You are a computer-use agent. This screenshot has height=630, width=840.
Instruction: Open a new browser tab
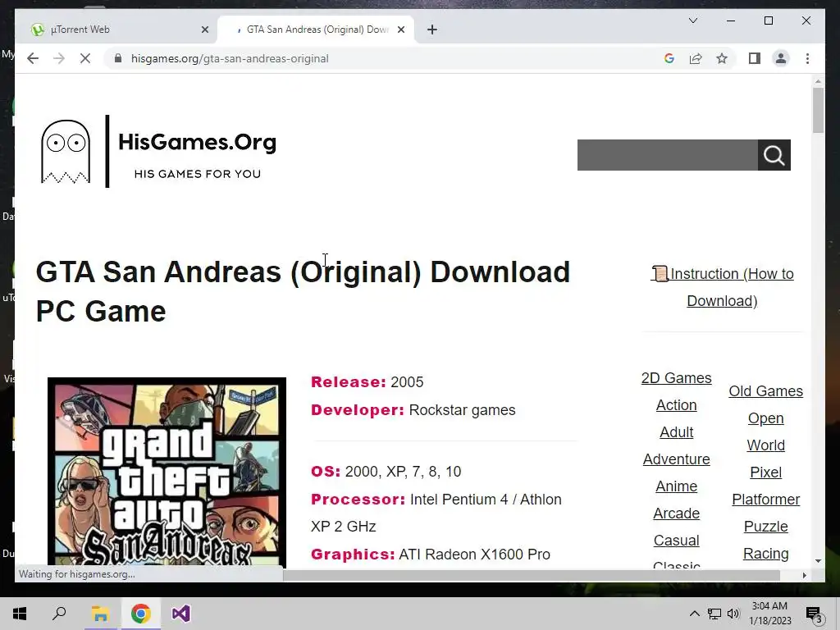click(x=432, y=30)
